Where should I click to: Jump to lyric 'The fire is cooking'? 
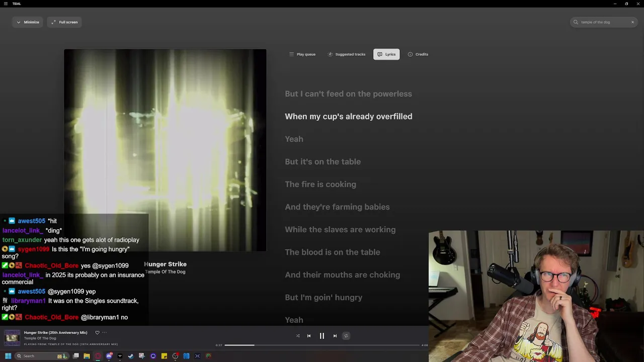coord(320,184)
